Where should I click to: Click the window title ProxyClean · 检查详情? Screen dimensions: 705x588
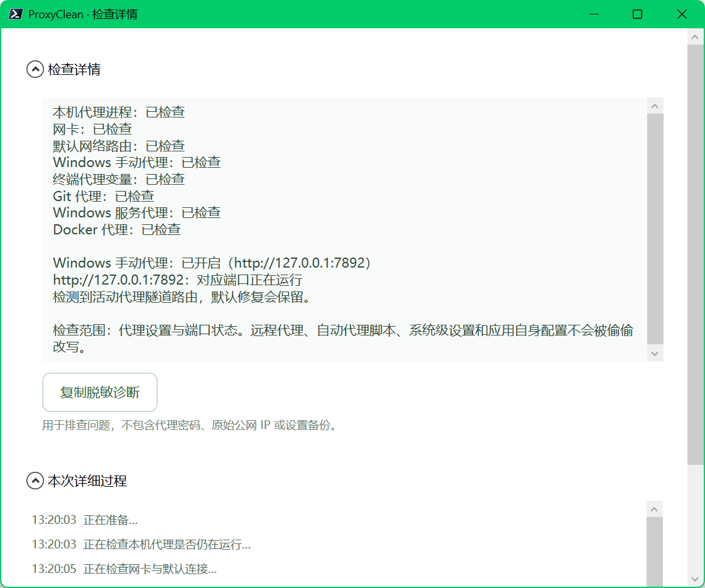pos(83,14)
